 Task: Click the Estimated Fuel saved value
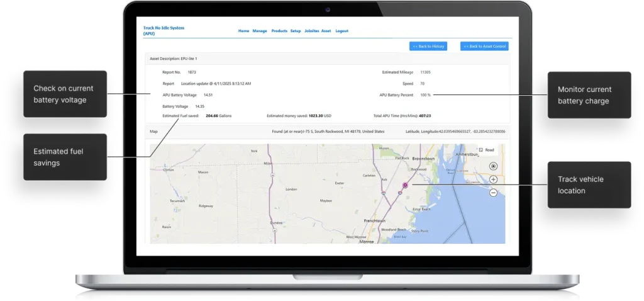pyautogui.click(x=216, y=116)
